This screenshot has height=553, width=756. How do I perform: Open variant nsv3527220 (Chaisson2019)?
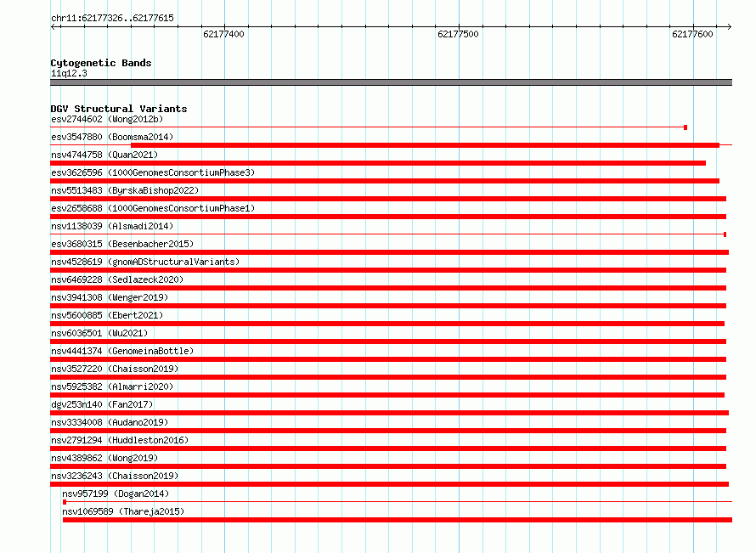(x=115, y=369)
